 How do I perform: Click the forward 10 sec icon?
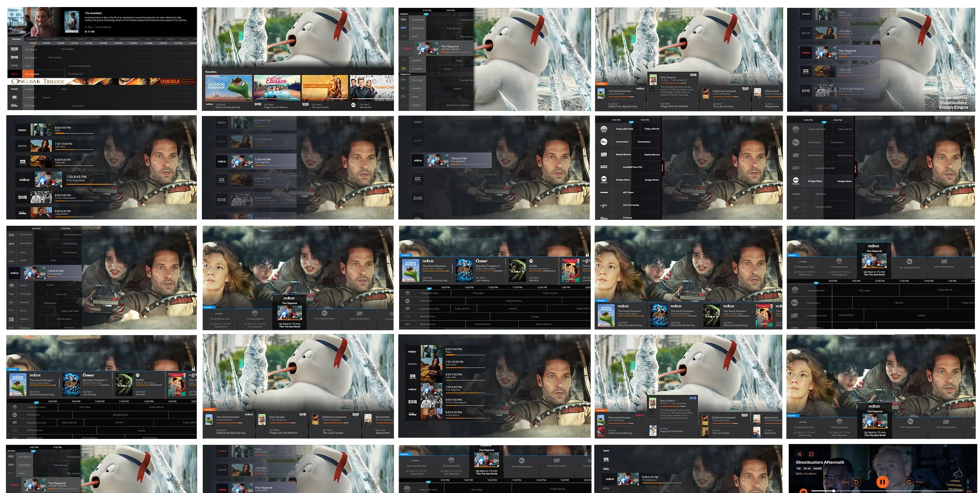point(909,482)
